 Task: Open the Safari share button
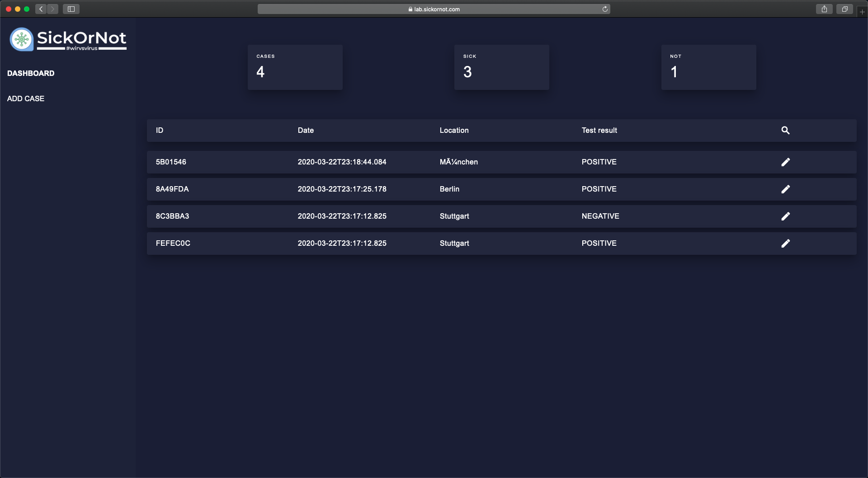(824, 9)
